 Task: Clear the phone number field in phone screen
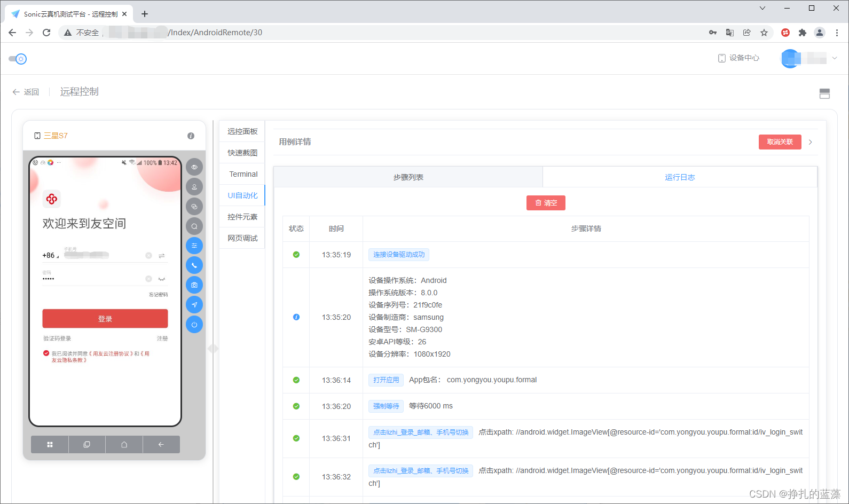[x=148, y=256]
